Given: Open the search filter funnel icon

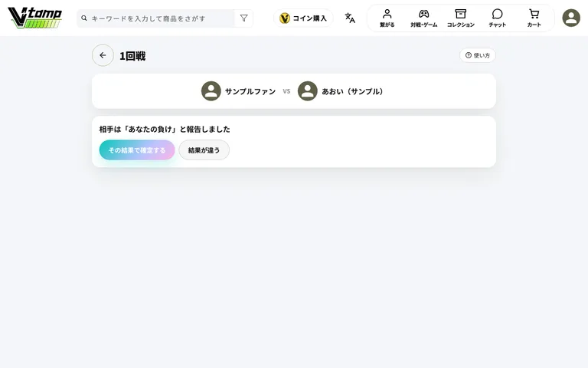Looking at the screenshot, I should click(x=243, y=18).
